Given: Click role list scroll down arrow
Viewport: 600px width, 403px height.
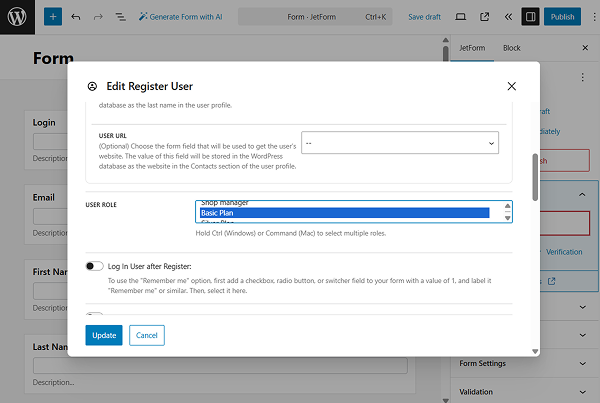Looking at the screenshot, I should (x=507, y=218).
